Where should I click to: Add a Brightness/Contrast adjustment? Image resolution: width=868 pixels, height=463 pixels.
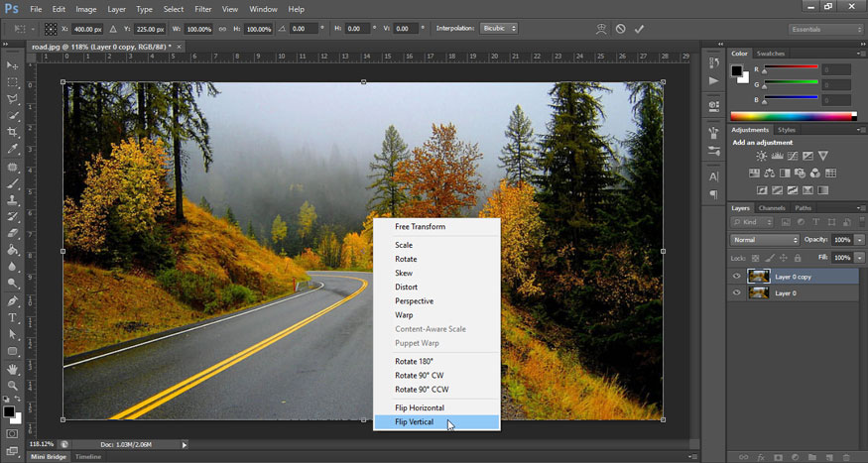click(761, 157)
